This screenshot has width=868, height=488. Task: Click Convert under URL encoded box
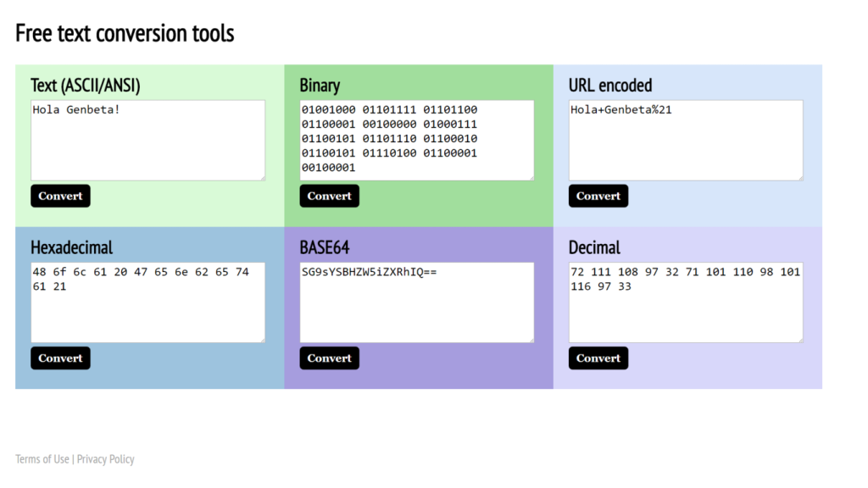point(598,196)
